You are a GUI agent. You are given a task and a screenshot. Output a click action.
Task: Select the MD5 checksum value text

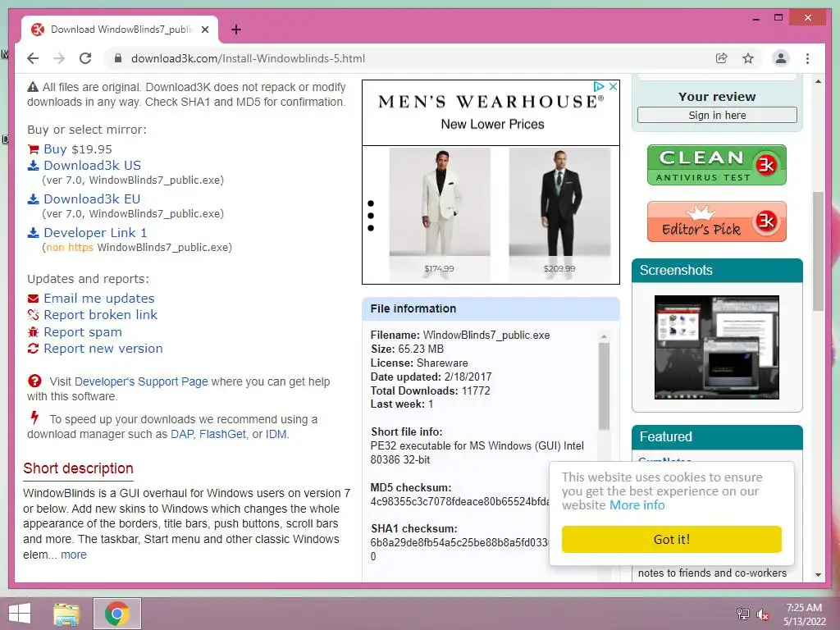[x=460, y=502]
